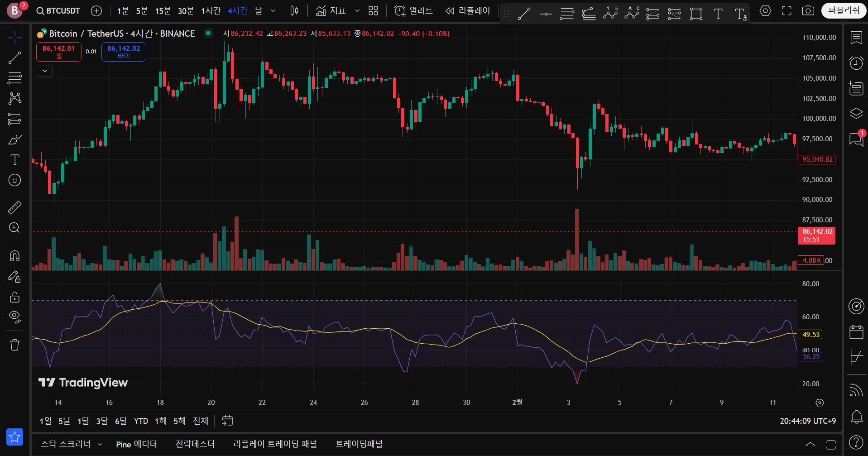Take a chart snapshot with camera icon
The width and height of the screenshot is (868, 456).
pos(808,11)
